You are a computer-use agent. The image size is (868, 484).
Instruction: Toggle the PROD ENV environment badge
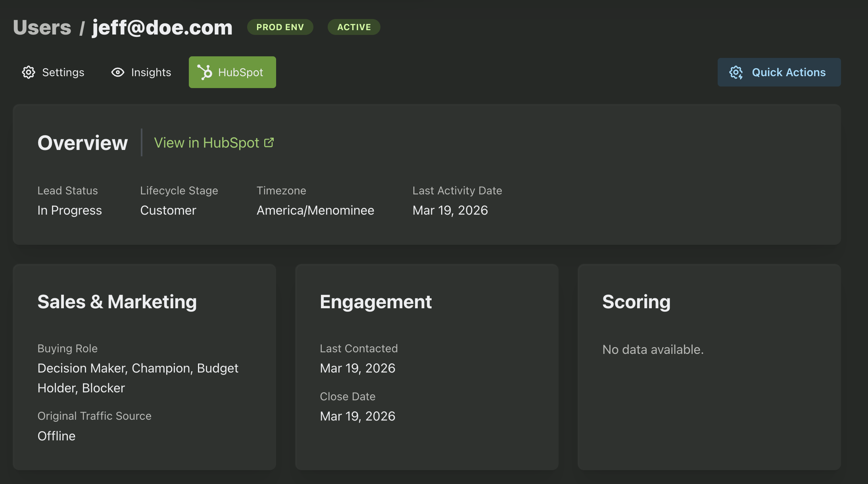click(280, 27)
